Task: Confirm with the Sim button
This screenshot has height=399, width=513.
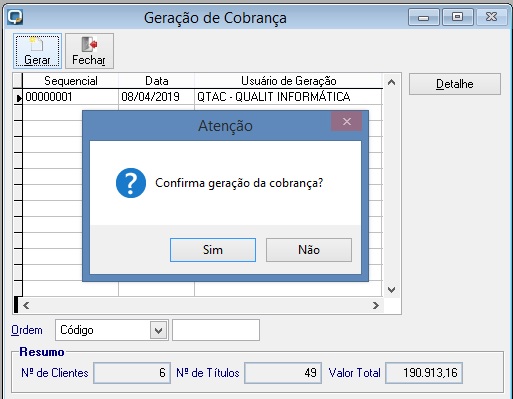Action: [213, 250]
